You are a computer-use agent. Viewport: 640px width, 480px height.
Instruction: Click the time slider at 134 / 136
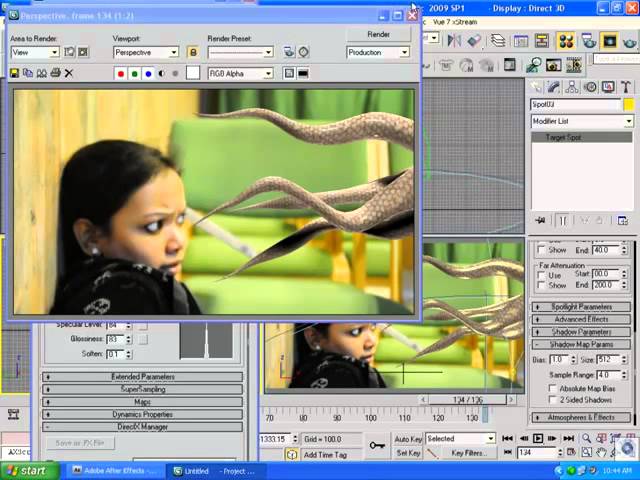point(467,400)
